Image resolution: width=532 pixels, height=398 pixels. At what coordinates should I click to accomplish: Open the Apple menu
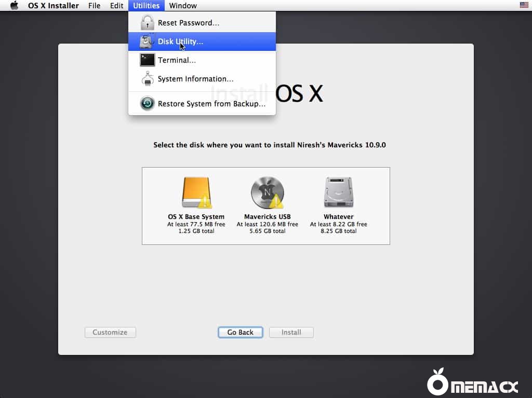click(x=14, y=6)
